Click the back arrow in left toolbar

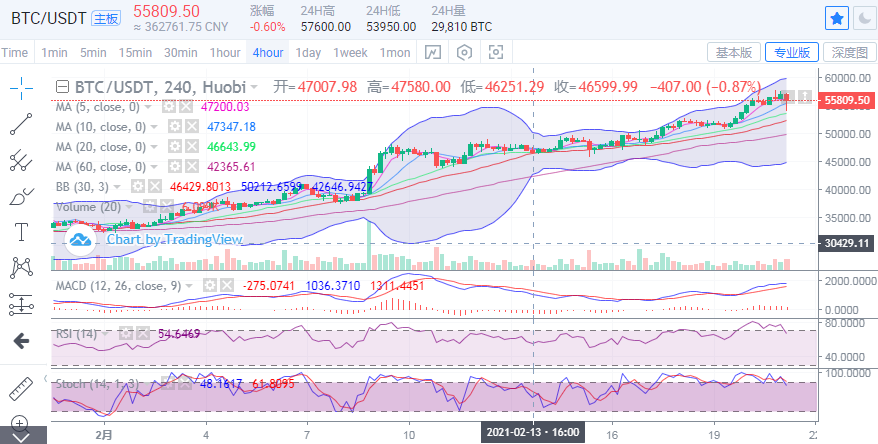(21, 340)
